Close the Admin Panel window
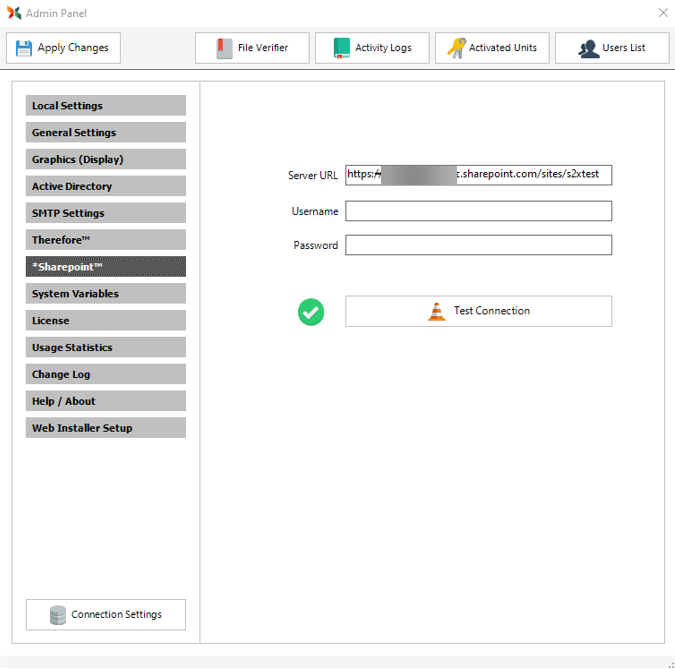Viewport: 675px width, 670px height. [x=663, y=13]
